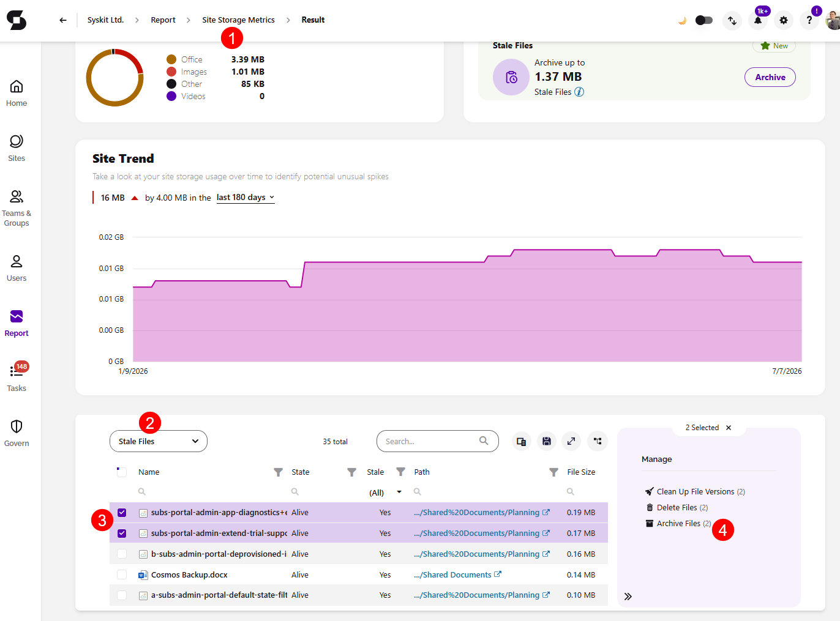840x621 pixels.
Task: Go back with the left arrow
Action: pos(63,20)
